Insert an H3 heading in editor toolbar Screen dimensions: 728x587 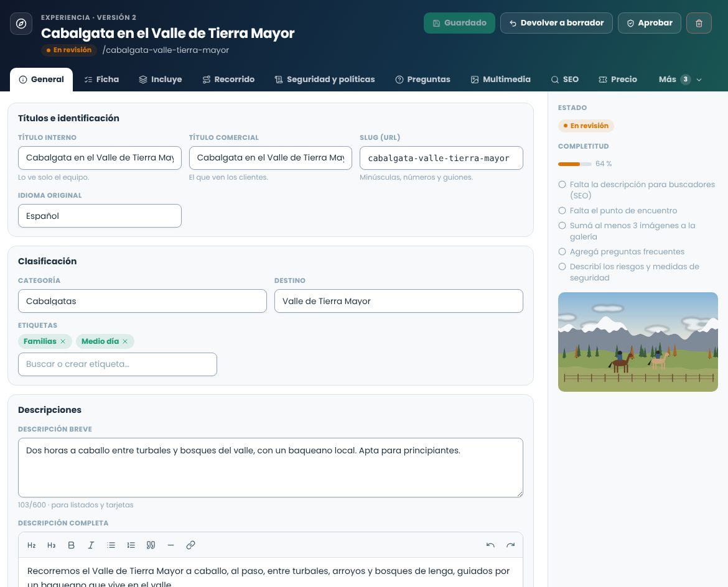[52, 545]
